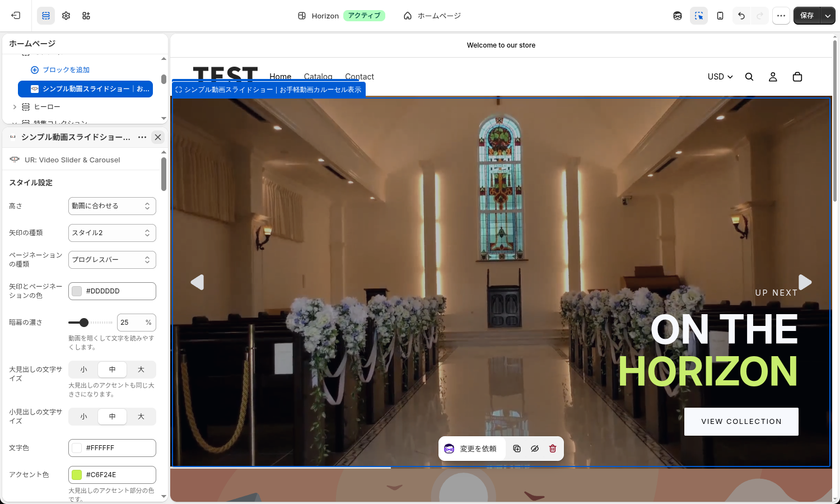
Task: Hide the section with eye icon
Action: point(535,449)
